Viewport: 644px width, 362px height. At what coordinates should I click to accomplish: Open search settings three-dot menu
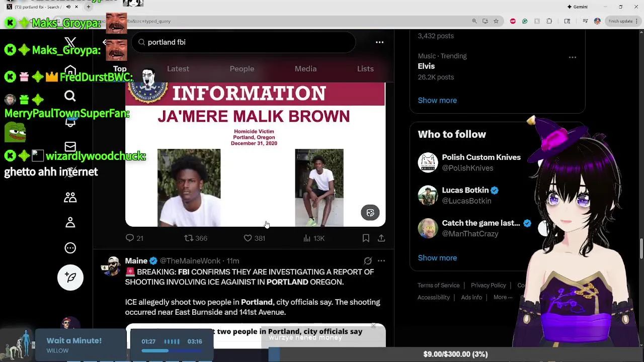point(380,42)
